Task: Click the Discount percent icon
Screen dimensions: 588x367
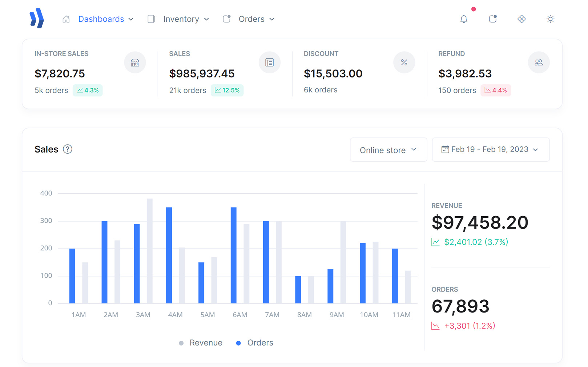Action: tap(404, 62)
